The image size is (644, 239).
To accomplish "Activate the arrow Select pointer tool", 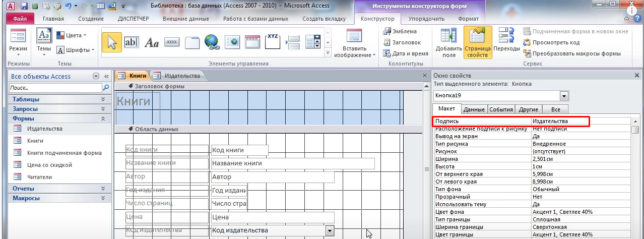I will (111, 43).
